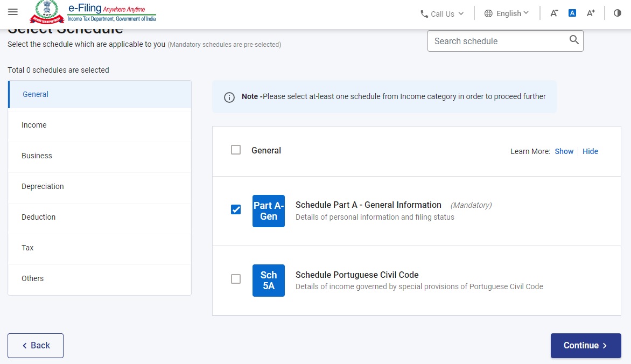Open the hamburger navigation menu
The image size is (631, 364).
coord(13,12)
